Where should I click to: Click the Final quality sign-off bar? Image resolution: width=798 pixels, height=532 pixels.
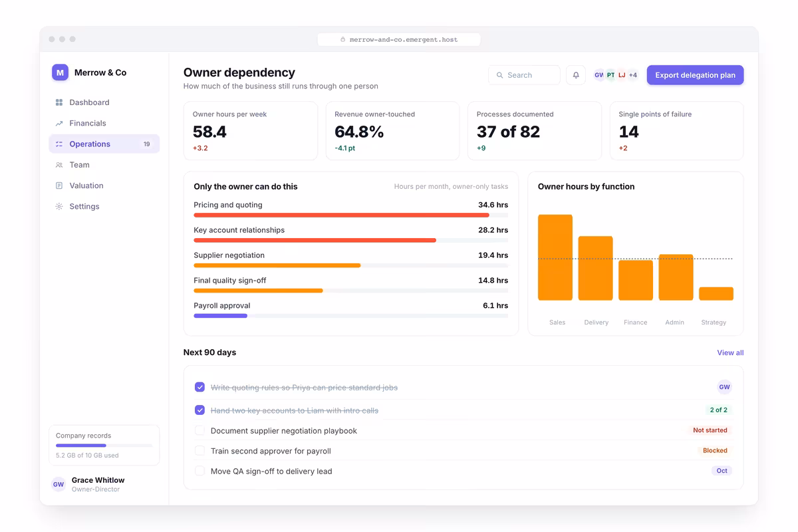pos(350,291)
